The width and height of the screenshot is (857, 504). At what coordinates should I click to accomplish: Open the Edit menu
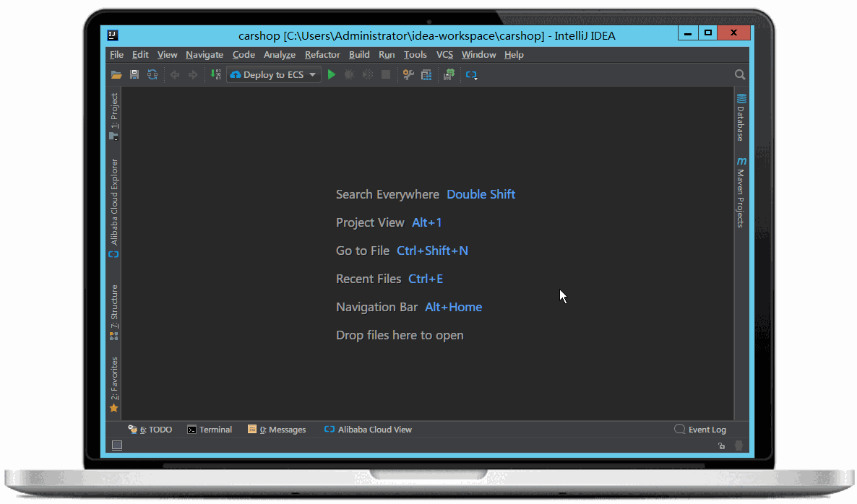click(140, 55)
